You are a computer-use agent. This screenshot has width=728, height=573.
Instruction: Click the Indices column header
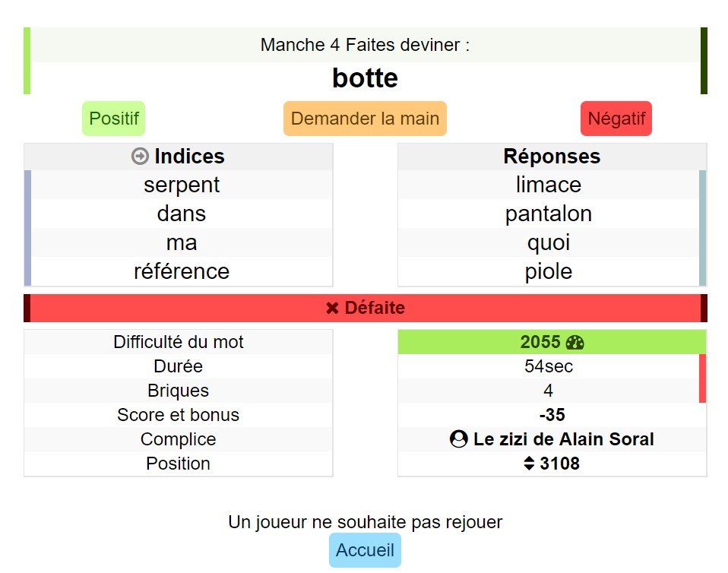pyautogui.click(x=189, y=157)
